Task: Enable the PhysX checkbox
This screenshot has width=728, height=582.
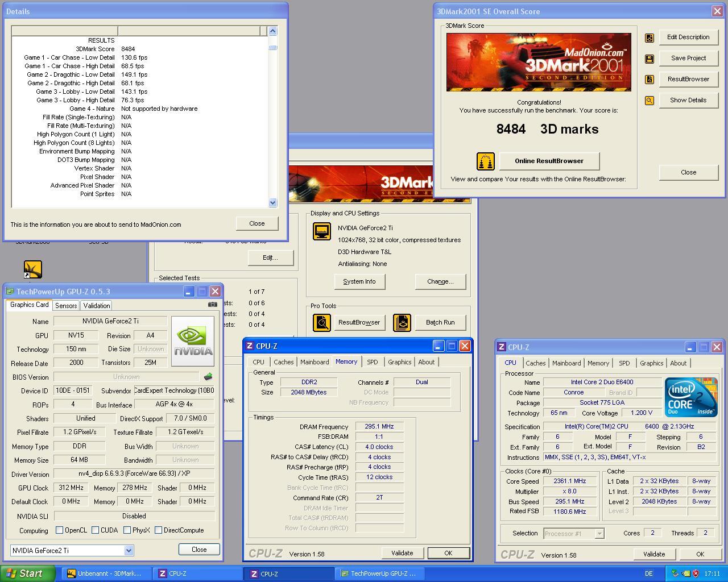Action: tap(127, 530)
